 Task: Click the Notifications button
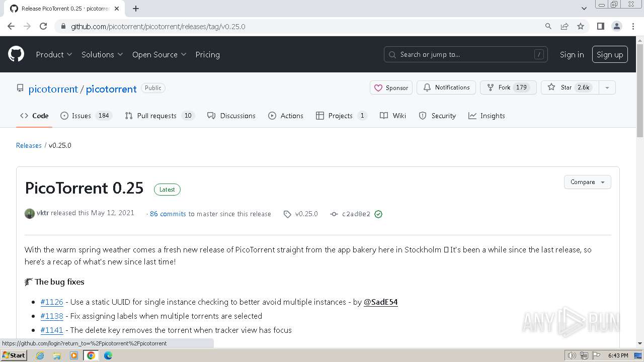447,87
